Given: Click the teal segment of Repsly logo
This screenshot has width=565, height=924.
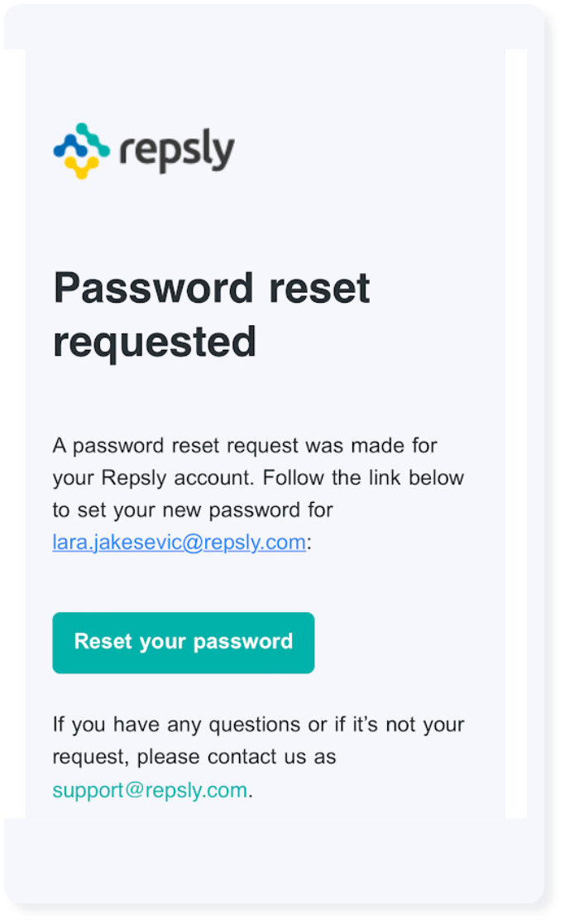Looking at the screenshot, I should click(94, 139).
